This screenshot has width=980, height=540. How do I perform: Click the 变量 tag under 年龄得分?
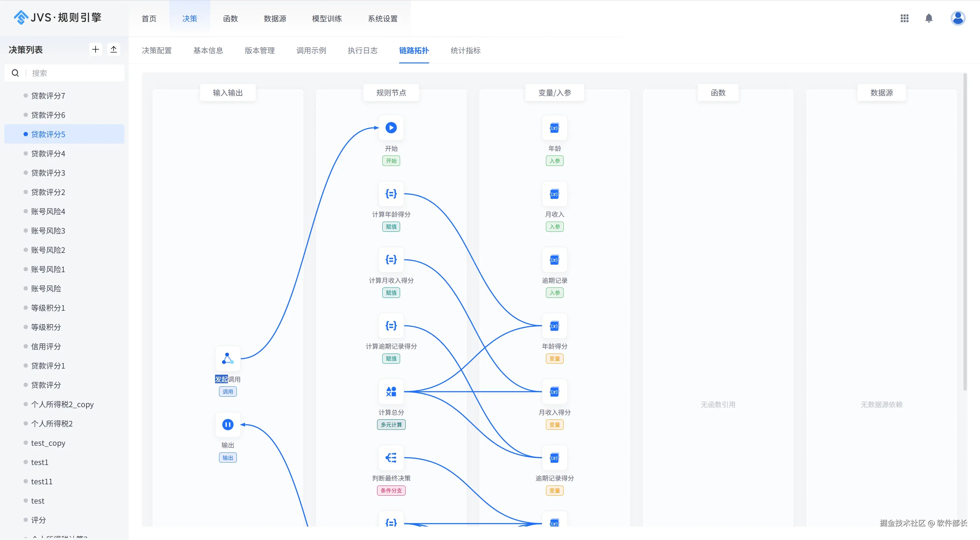point(555,358)
